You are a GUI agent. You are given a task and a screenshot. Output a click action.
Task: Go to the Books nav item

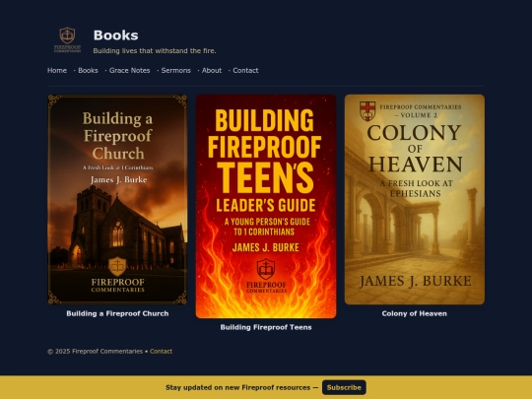pyautogui.click(x=88, y=71)
